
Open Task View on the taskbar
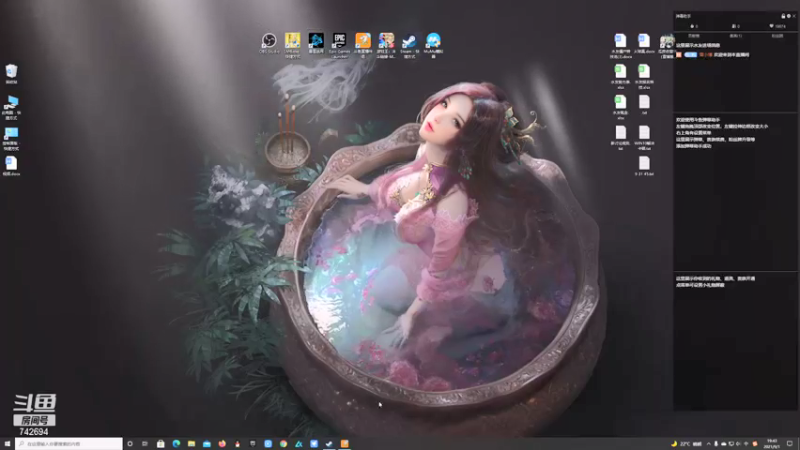coord(145,444)
